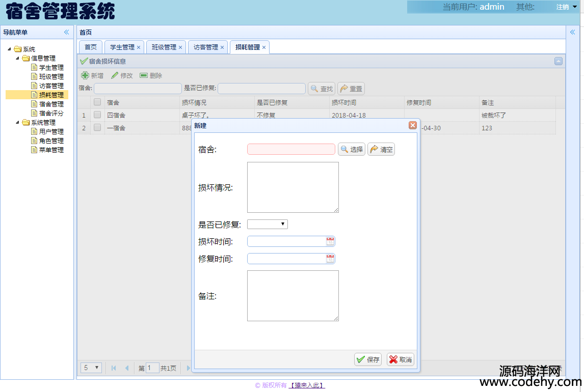Go to first page of results

point(114,368)
